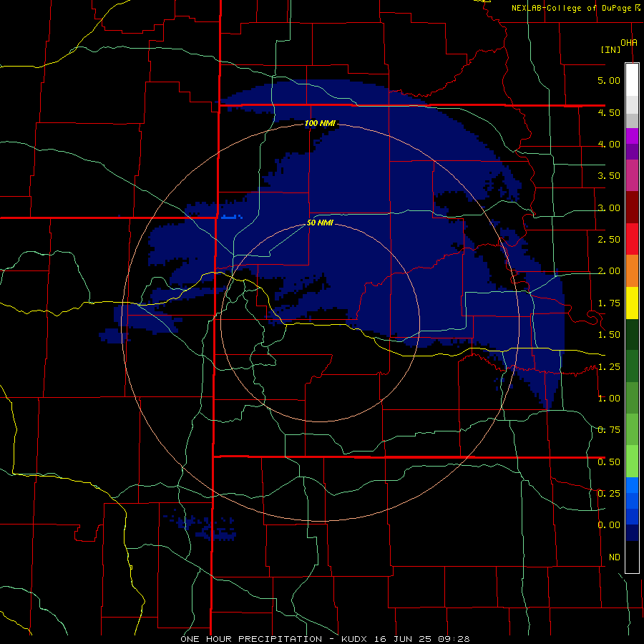644x644 pixels.
Task: Click the 50 NMI range ring label
Action: tap(320, 223)
